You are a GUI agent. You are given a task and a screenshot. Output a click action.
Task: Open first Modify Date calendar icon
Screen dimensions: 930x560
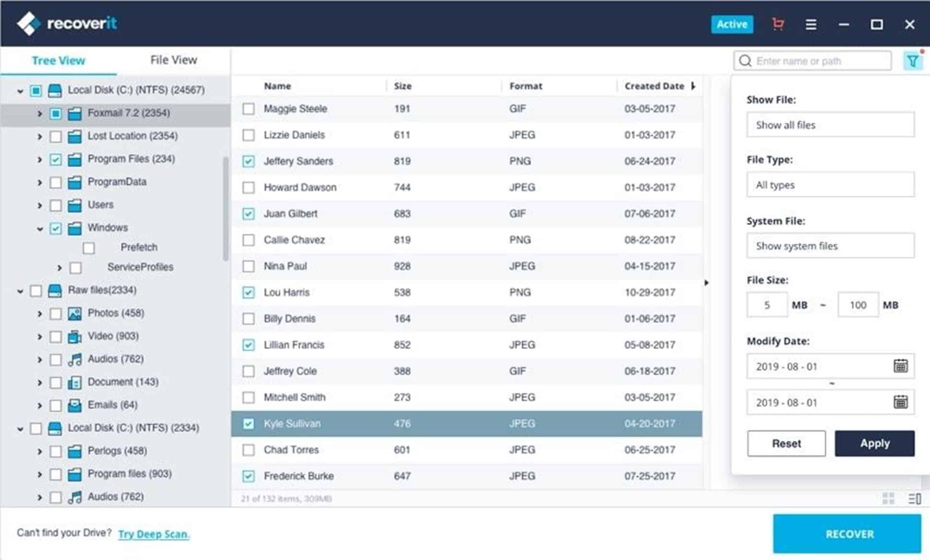point(900,366)
